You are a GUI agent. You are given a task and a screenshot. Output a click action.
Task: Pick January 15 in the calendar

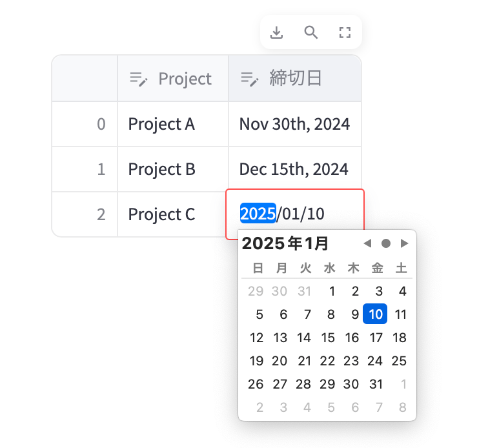pyautogui.click(x=328, y=338)
